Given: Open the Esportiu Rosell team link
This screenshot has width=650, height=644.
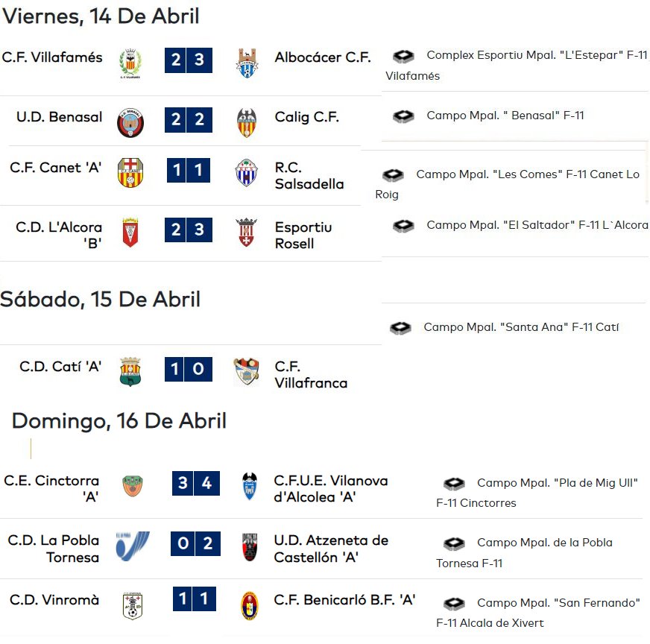Looking at the screenshot, I should coord(303,236).
